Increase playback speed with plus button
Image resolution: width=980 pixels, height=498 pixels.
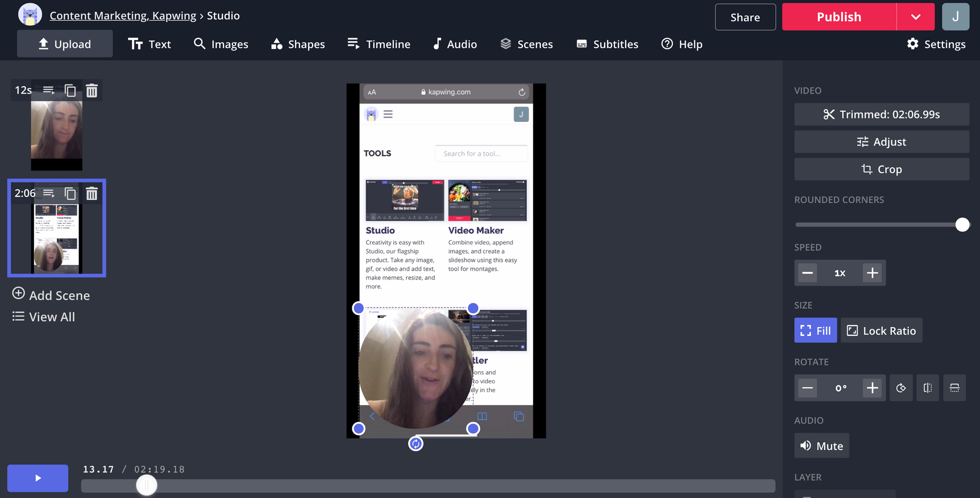(x=872, y=273)
